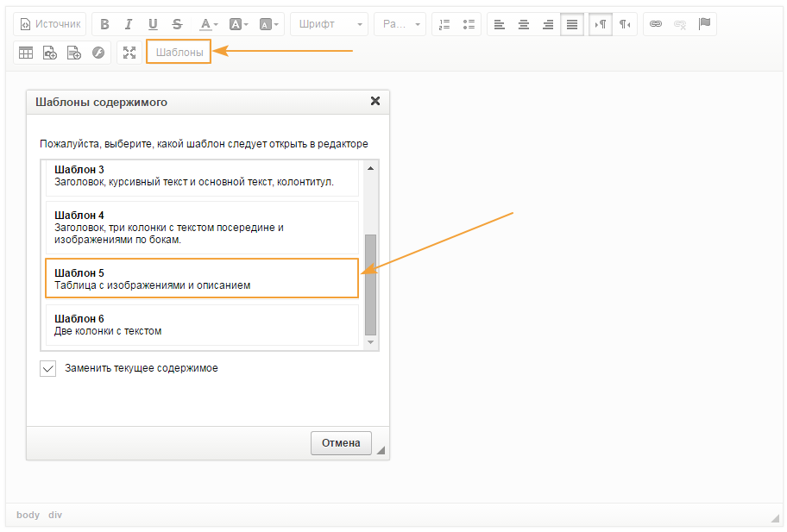Click the template list scroll up arrow
Screen dimensions: 787x532
[370, 168]
